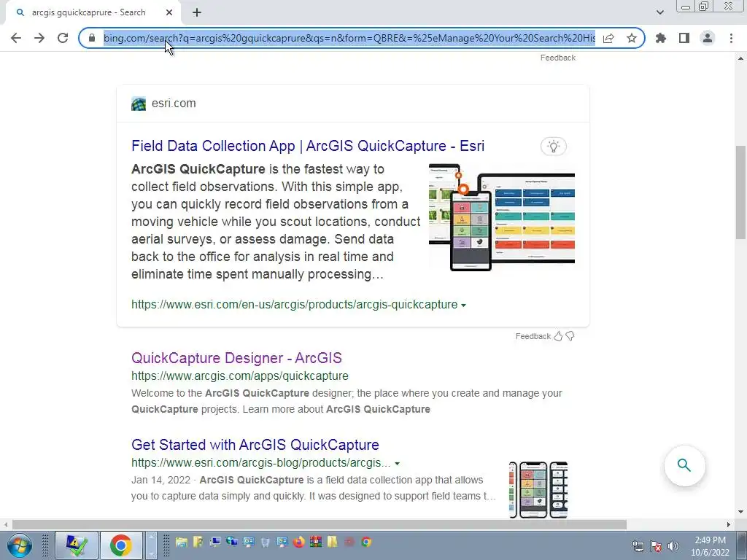Click the vertical scrollbar thumb

(x=740, y=192)
